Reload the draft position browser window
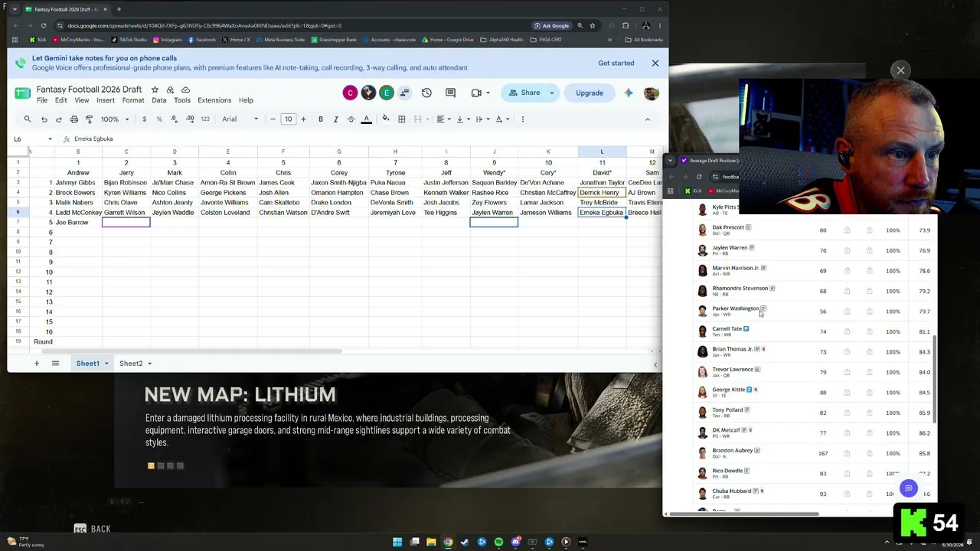 [698, 177]
